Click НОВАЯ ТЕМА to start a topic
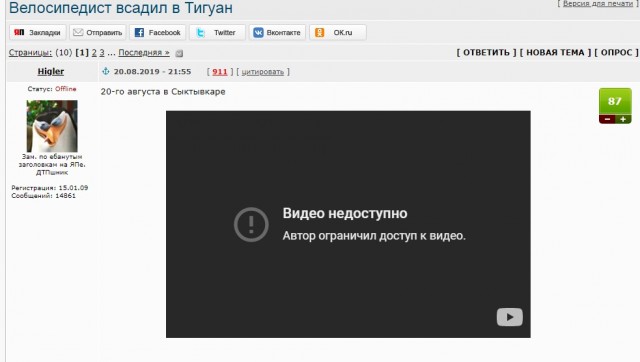 (555, 52)
